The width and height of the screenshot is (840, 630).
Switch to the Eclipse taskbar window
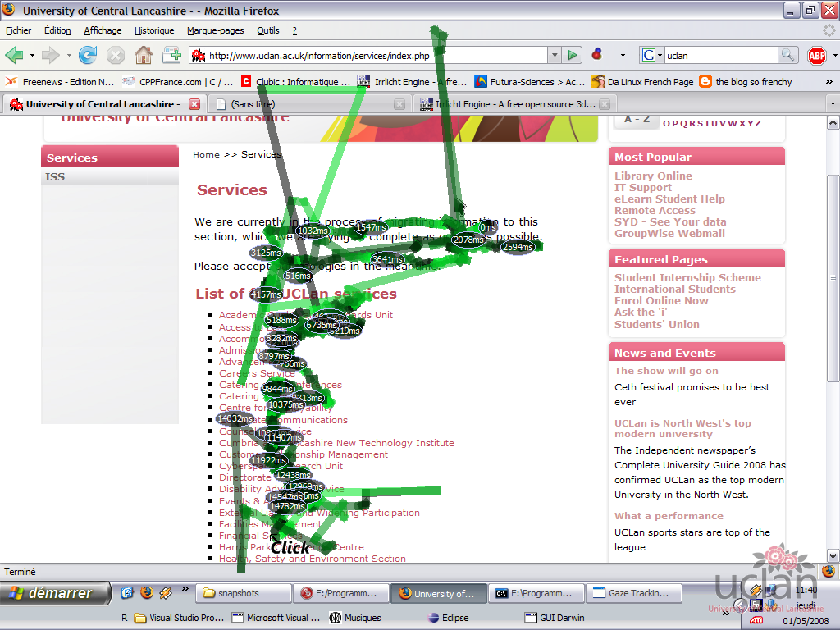[449, 618]
